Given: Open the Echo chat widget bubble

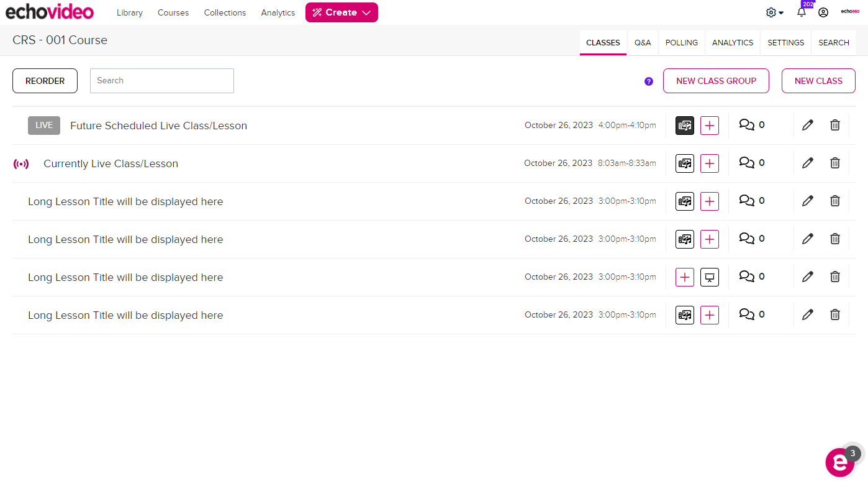Looking at the screenshot, I should click(x=839, y=462).
